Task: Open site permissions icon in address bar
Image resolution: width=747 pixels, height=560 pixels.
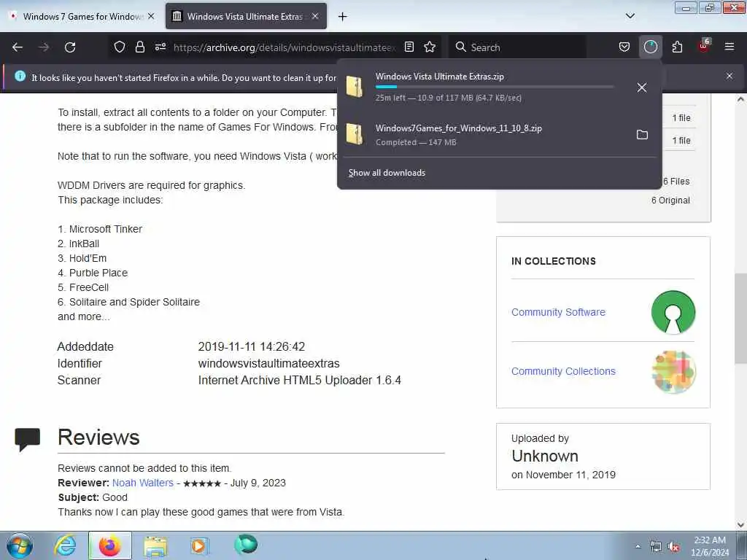Action: (x=160, y=47)
